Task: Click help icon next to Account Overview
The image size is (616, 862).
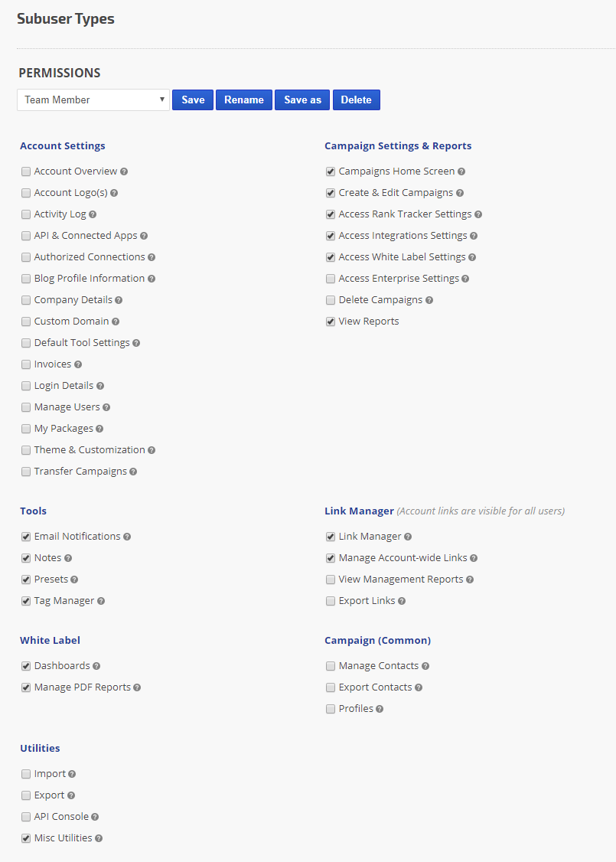Action: (124, 171)
